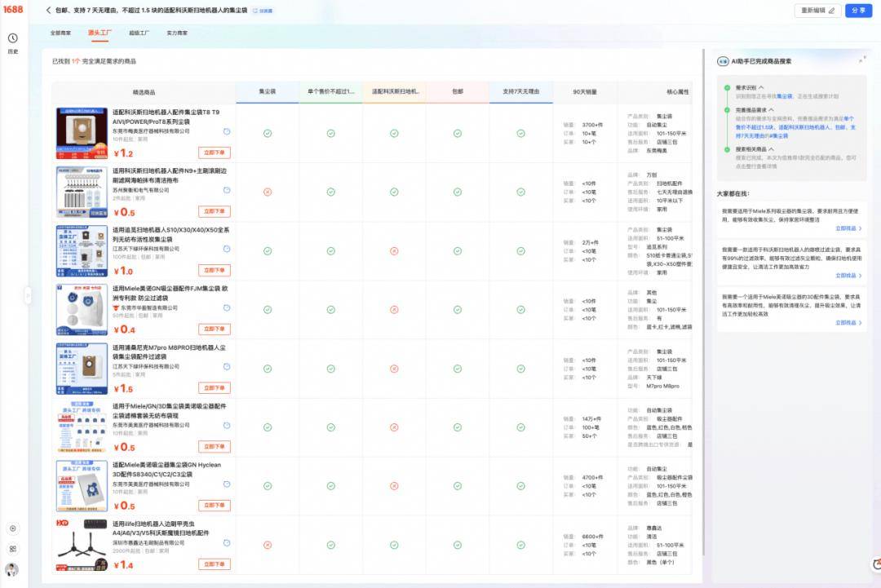881x588 pixels.
Task: Open the M7pro M8PRO product thumbnail
Action: click(82, 369)
